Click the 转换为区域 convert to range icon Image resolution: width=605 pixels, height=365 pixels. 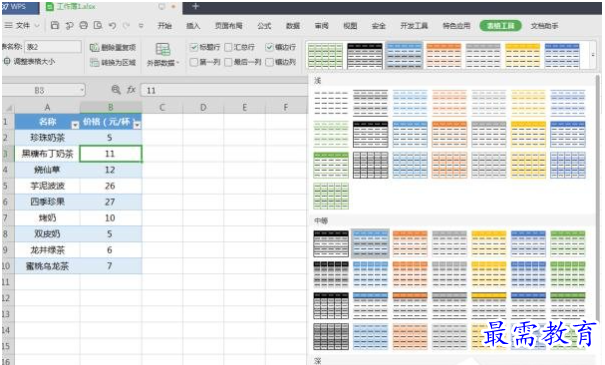pyautogui.click(x=94, y=62)
